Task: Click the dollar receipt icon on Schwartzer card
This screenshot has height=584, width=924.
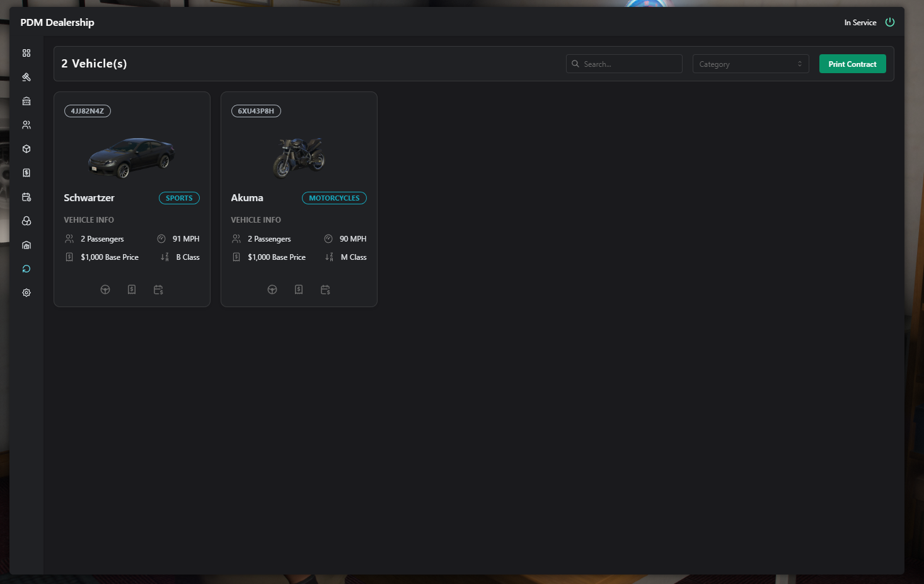Action: [x=132, y=289]
